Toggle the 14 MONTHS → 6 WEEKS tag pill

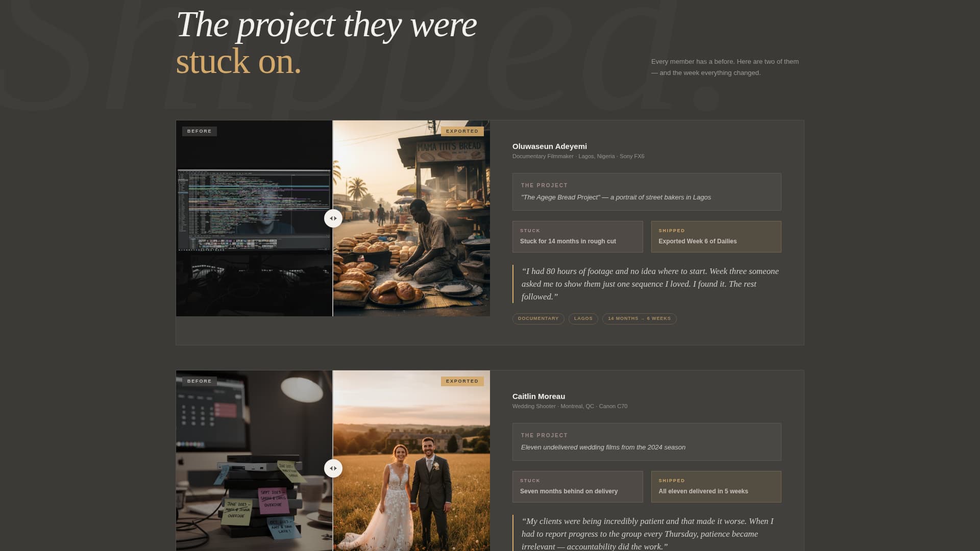click(639, 318)
